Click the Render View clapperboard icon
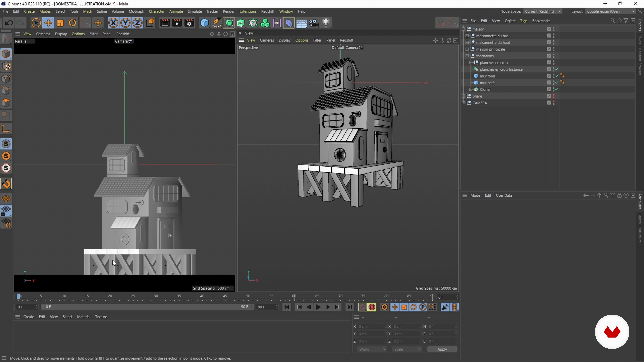The height and width of the screenshot is (362, 644). tap(165, 23)
